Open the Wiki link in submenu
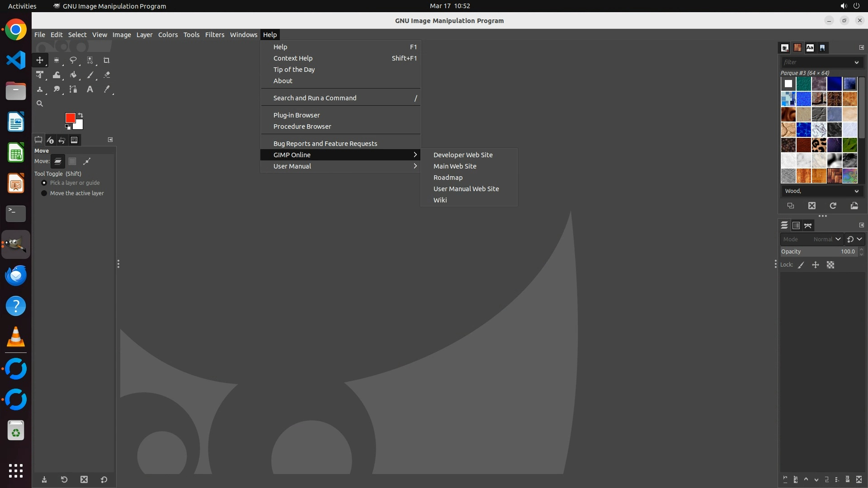The image size is (868, 488). pos(440,200)
